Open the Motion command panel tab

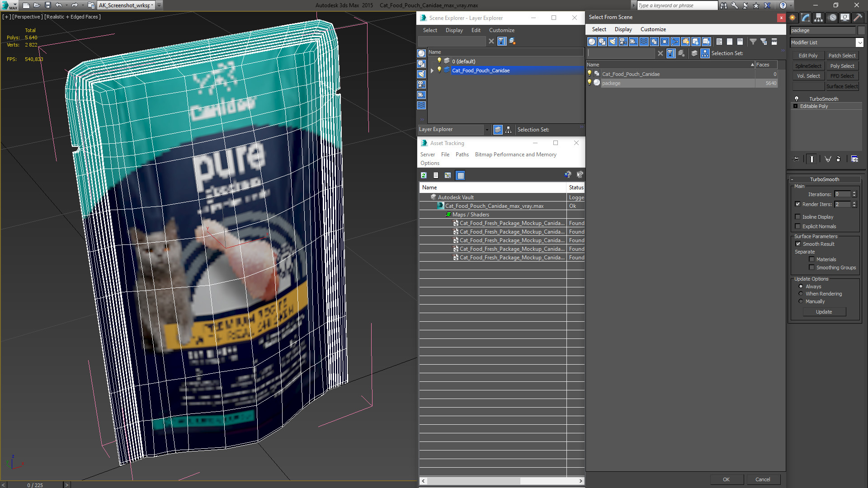coord(832,18)
